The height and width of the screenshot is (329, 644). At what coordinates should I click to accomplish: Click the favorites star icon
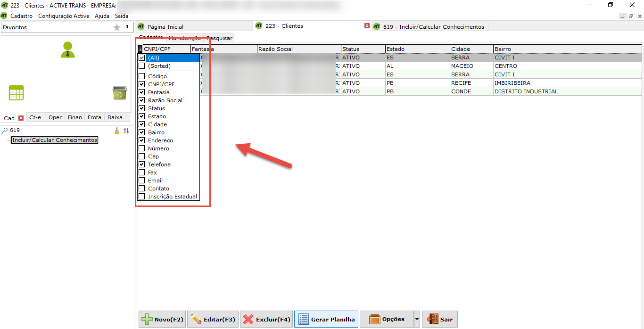click(x=117, y=27)
